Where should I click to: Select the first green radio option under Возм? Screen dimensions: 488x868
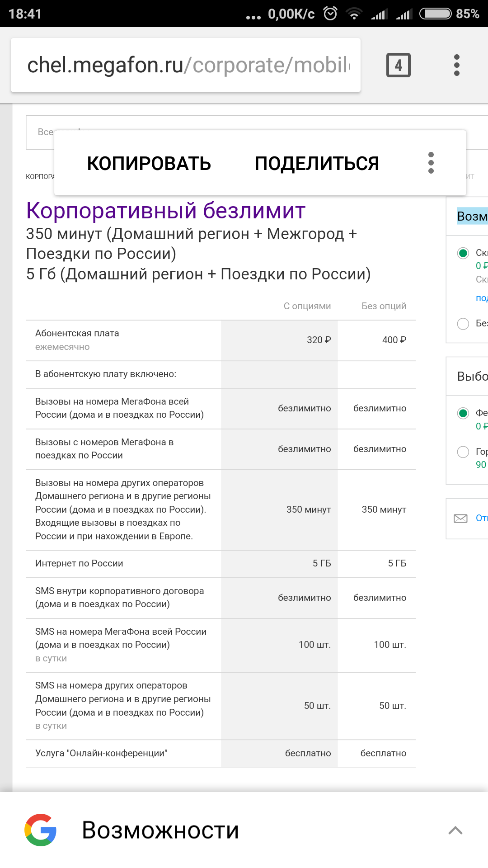click(x=463, y=253)
